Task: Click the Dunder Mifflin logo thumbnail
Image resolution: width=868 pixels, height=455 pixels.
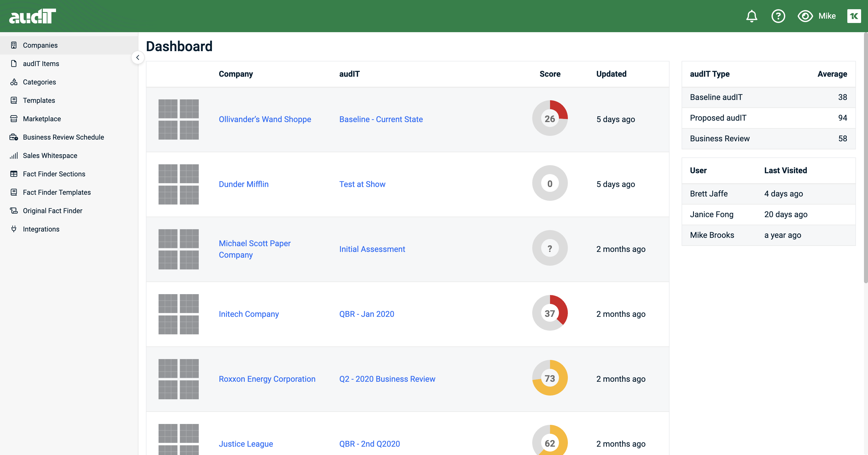Action: (x=179, y=184)
